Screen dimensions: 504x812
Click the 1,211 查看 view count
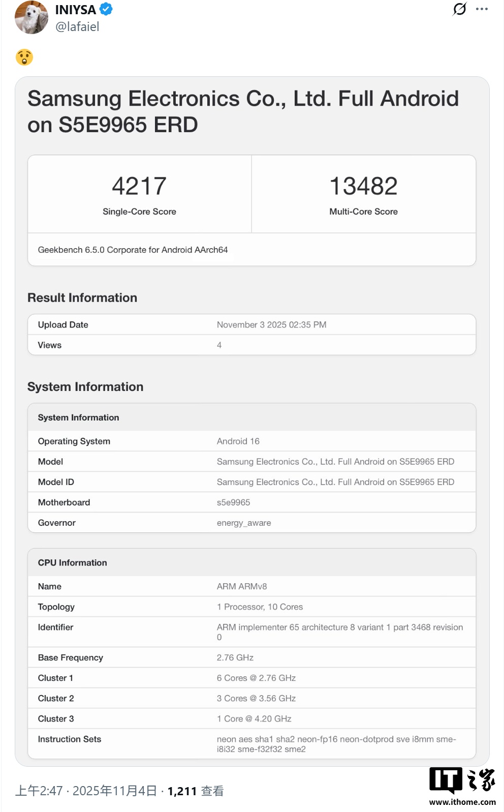196,791
